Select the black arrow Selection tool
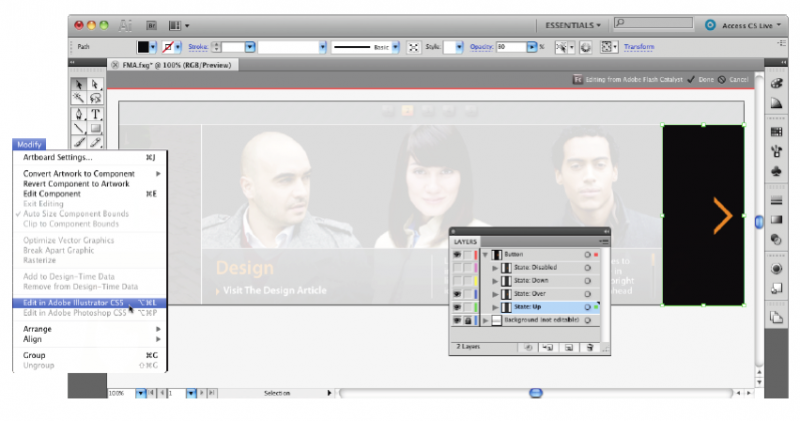 coord(79,84)
